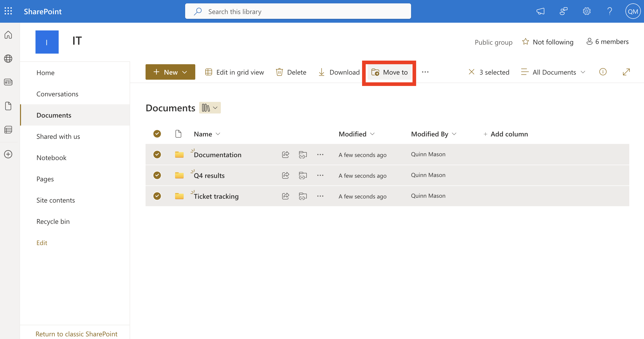This screenshot has height=339, width=644.
Task: Click Edit in grid view
Action: point(235,72)
